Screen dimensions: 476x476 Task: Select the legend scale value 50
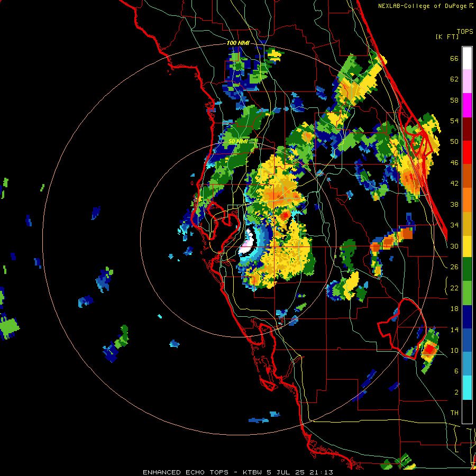pos(454,142)
